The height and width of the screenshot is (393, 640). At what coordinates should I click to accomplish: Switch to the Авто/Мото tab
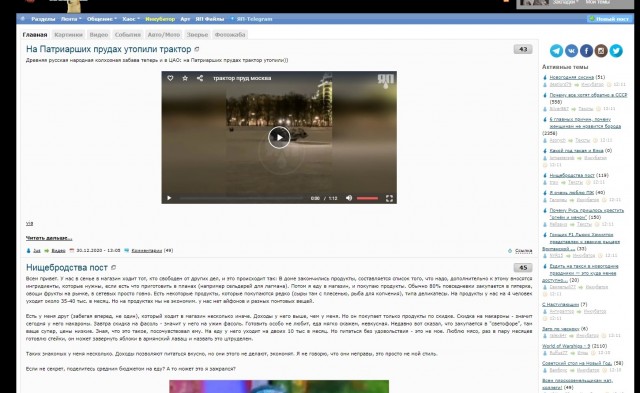pyautogui.click(x=164, y=35)
